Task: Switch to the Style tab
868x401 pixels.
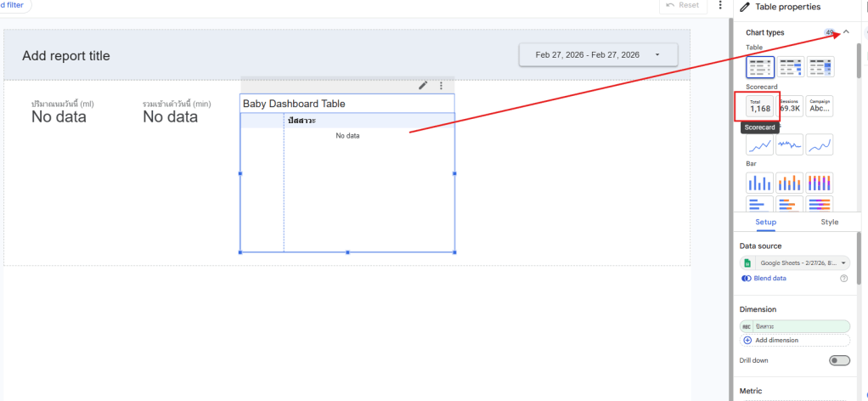Action: [830, 222]
